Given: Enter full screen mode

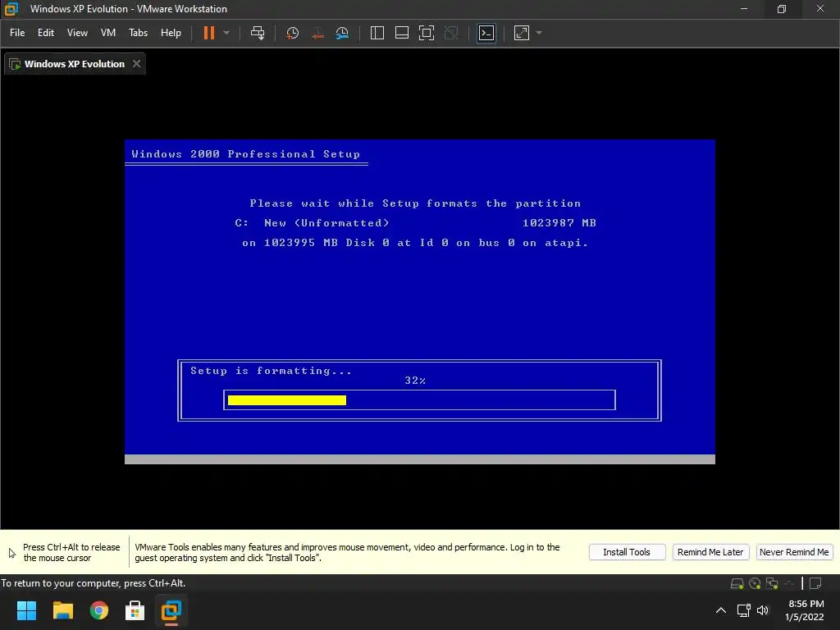Looking at the screenshot, I should [427, 33].
